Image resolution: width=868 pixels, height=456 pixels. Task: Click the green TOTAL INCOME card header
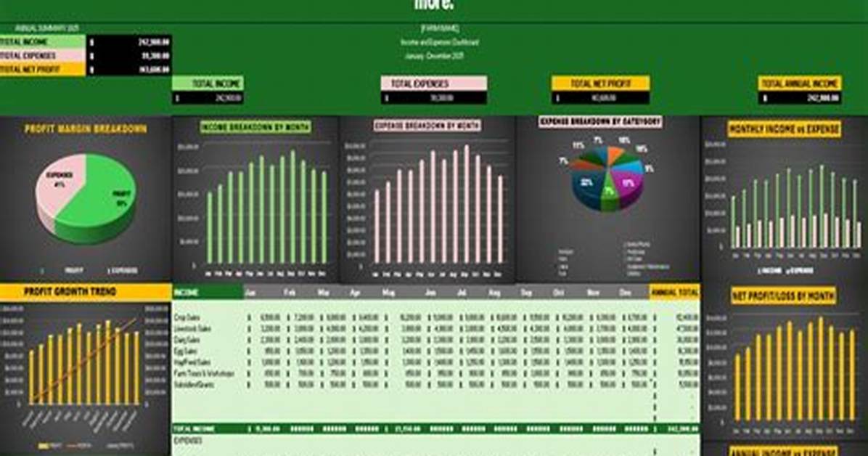208,84
